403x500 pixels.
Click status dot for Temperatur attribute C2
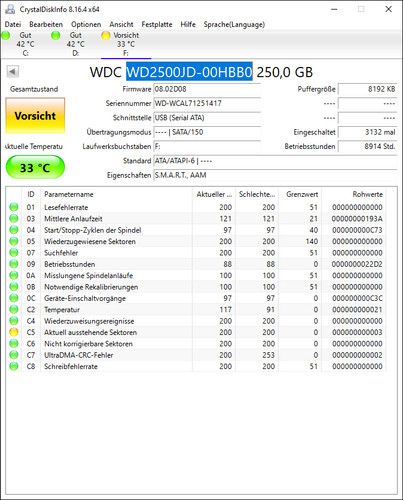[14, 309]
